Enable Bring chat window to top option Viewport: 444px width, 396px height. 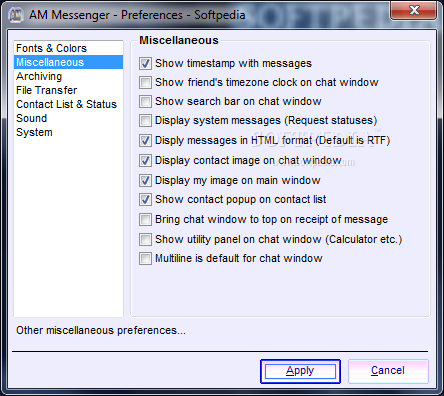[145, 219]
